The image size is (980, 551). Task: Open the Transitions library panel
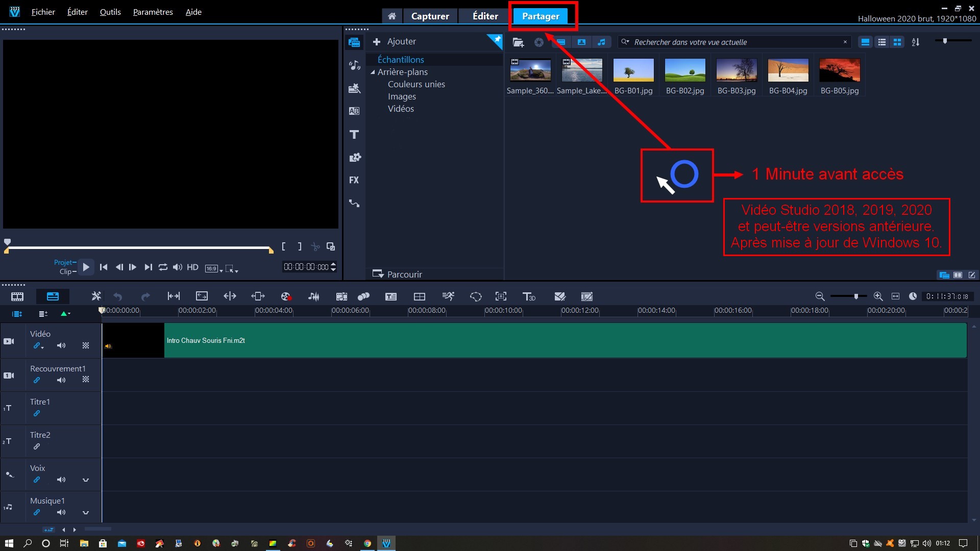click(x=354, y=111)
